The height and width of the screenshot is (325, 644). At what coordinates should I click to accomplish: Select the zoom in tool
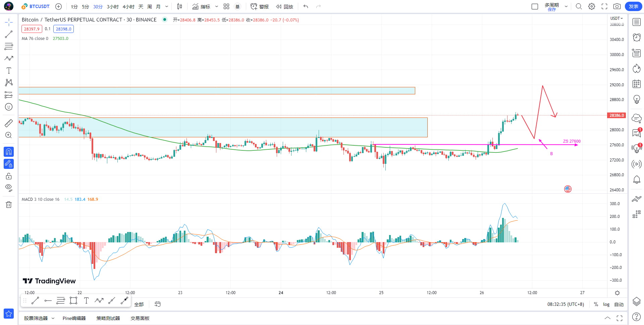(9, 135)
